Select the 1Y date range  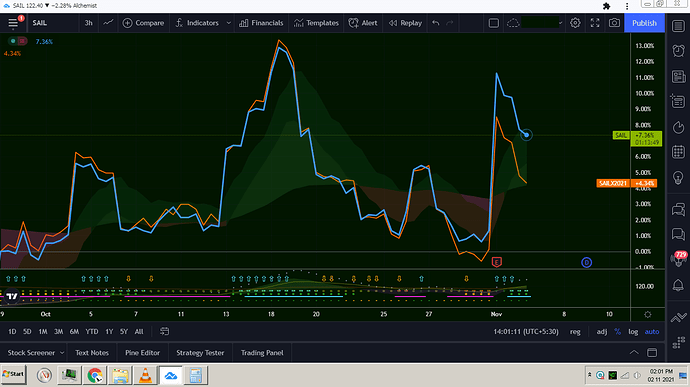click(x=109, y=332)
